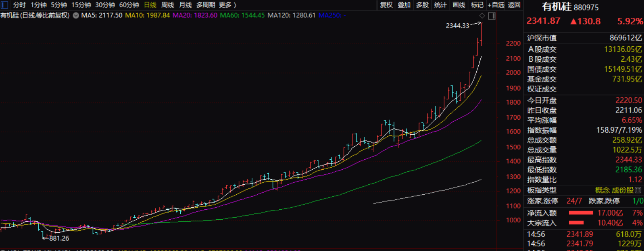Image resolution: width=644 pixels, height=251 pixels.
Task: Click the MA5: 2117.50 label
Action: (x=102, y=15)
